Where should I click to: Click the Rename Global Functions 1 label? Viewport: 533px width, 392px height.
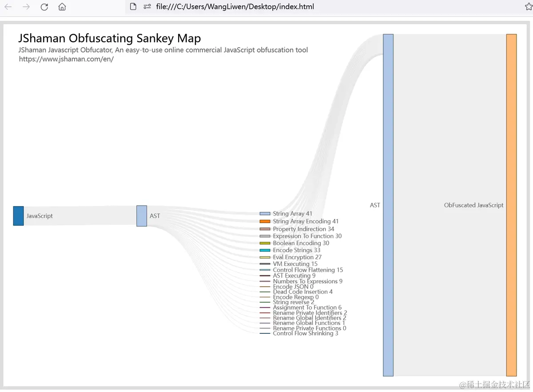(309, 323)
